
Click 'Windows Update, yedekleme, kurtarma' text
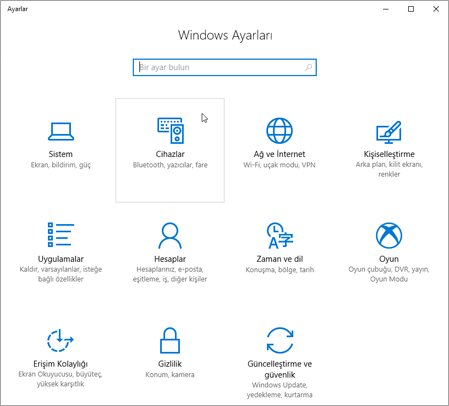[280, 390]
